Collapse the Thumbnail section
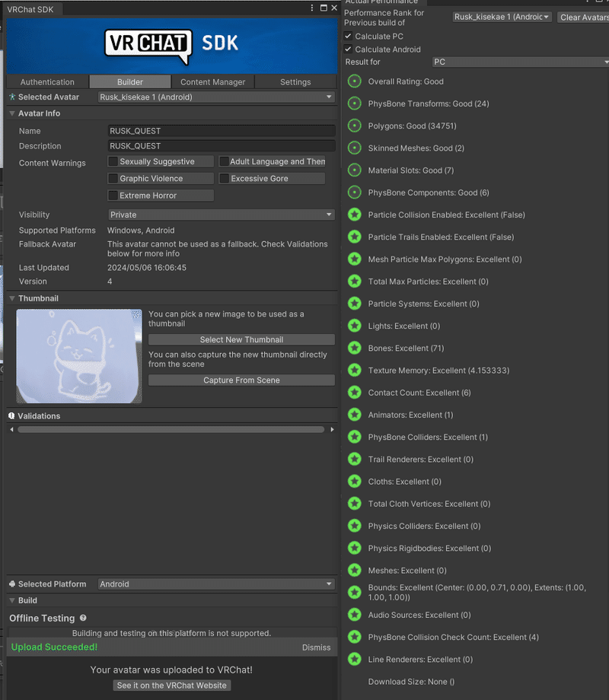Image resolution: width=609 pixels, height=700 pixels. tap(12, 298)
